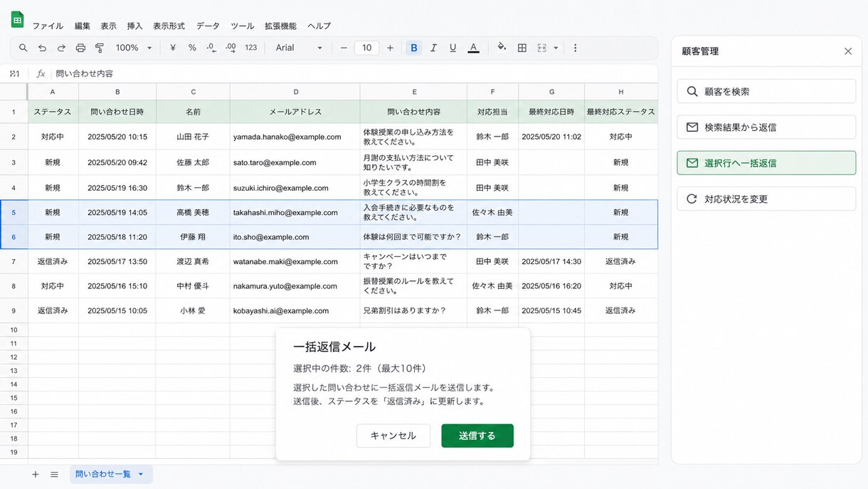Open the データ menu
The width and height of the screenshot is (868, 489).
point(208,26)
